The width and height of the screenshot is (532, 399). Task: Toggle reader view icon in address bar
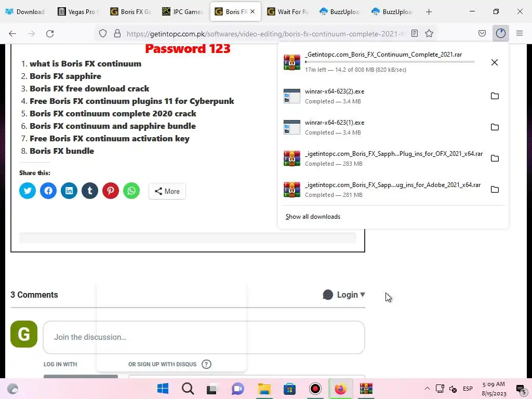point(415,33)
